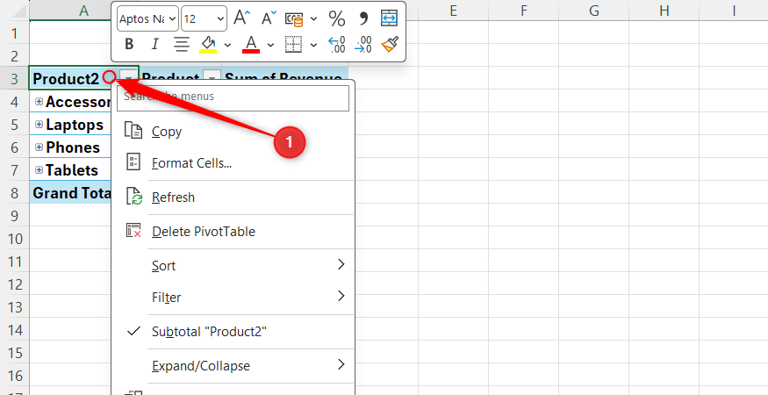The width and height of the screenshot is (768, 395).
Task: Click the increase font size icon
Action: pos(241,18)
